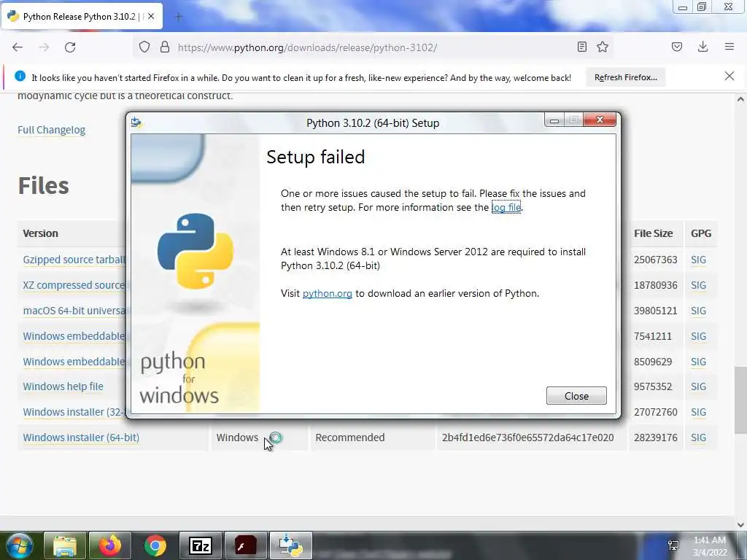Open the Save to Pocket icon
The image size is (747, 560).
point(677,47)
